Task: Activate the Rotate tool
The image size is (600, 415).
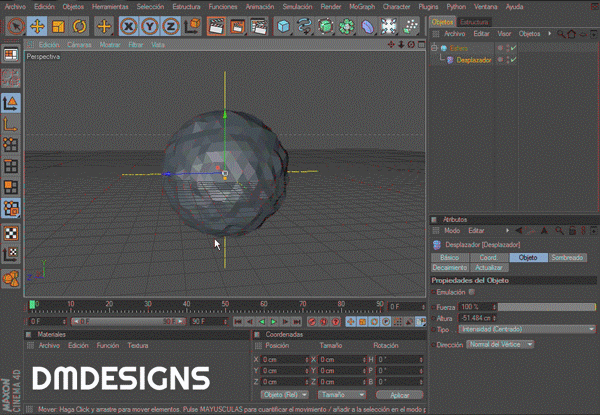Action: coord(79,26)
